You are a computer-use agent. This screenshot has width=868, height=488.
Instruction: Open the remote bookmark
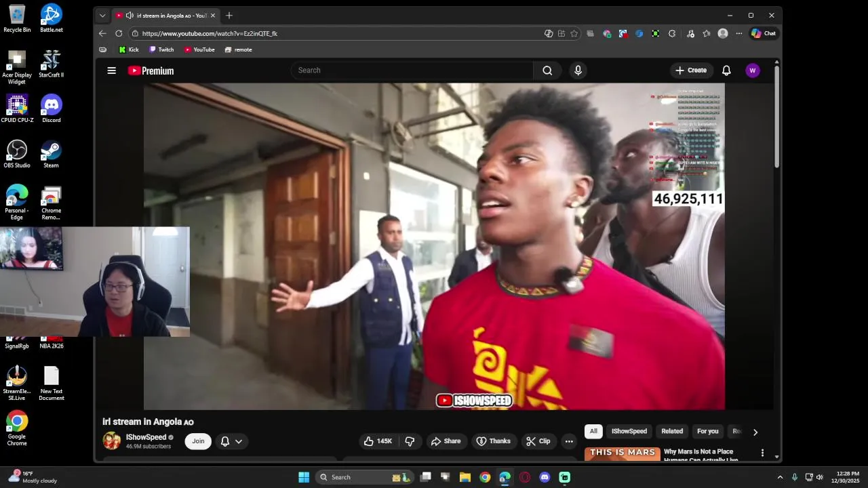point(239,49)
